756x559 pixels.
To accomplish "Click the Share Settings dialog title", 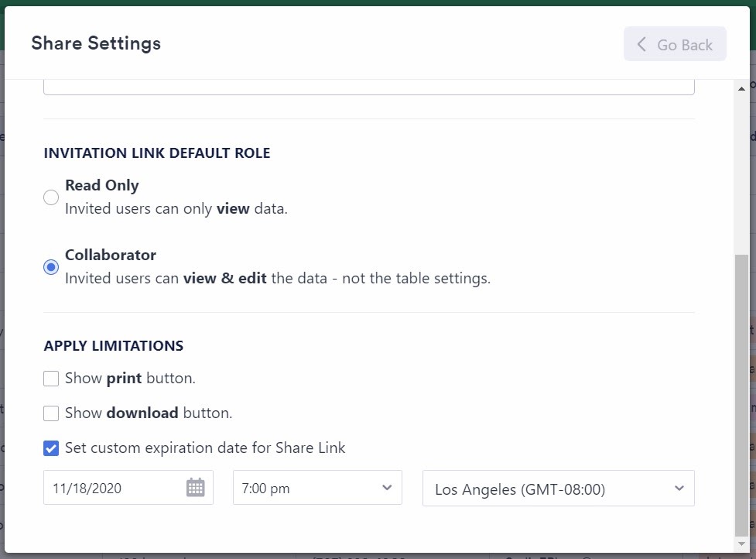I will [96, 43].
